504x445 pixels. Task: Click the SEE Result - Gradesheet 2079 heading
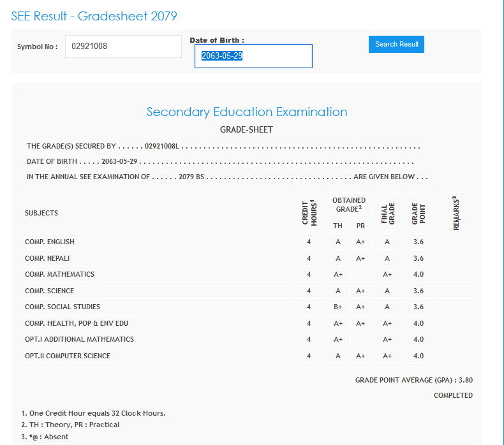point(94,16)
